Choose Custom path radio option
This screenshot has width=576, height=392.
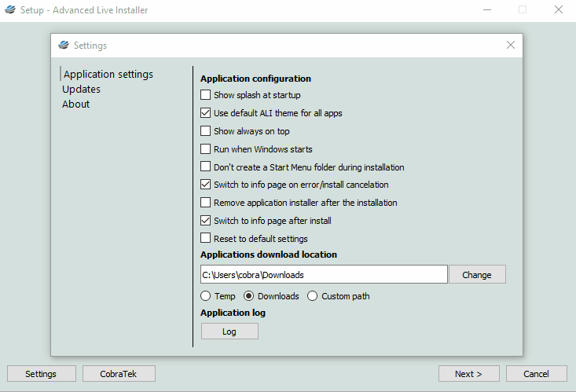coord(312,296)
